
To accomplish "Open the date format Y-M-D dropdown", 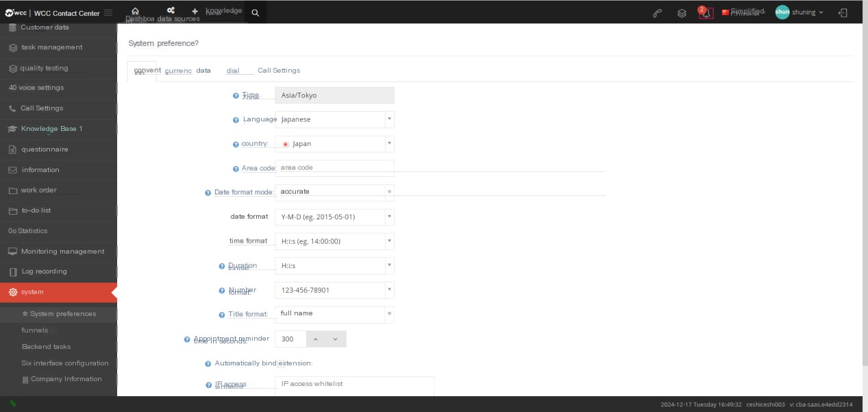I will click(334, 217).
